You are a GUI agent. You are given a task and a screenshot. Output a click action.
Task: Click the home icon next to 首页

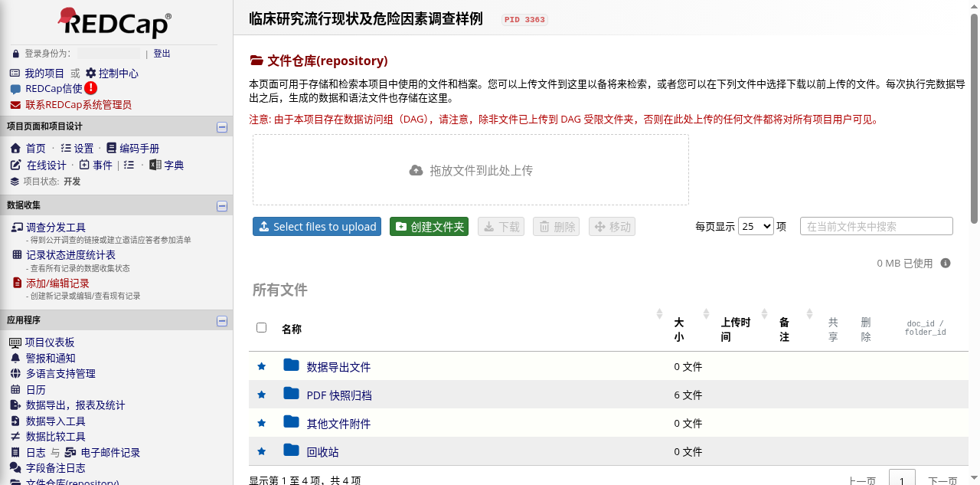tap(15, 148)
